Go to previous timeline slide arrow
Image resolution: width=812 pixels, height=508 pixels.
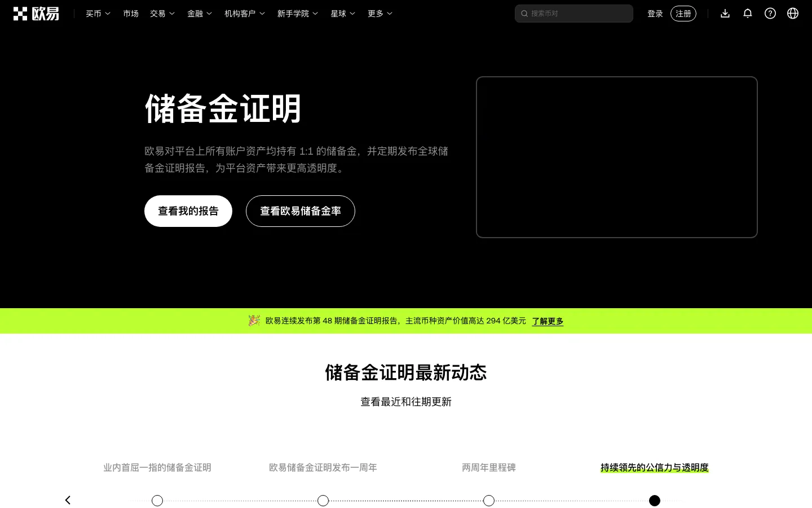tap(68, 500)
